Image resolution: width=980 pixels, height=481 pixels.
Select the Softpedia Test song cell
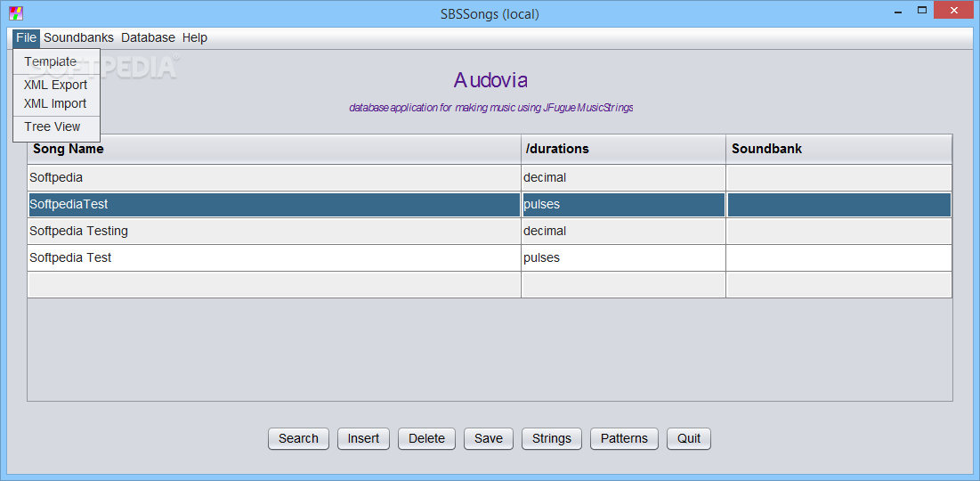pyautogui.click(x=274, y=257)
